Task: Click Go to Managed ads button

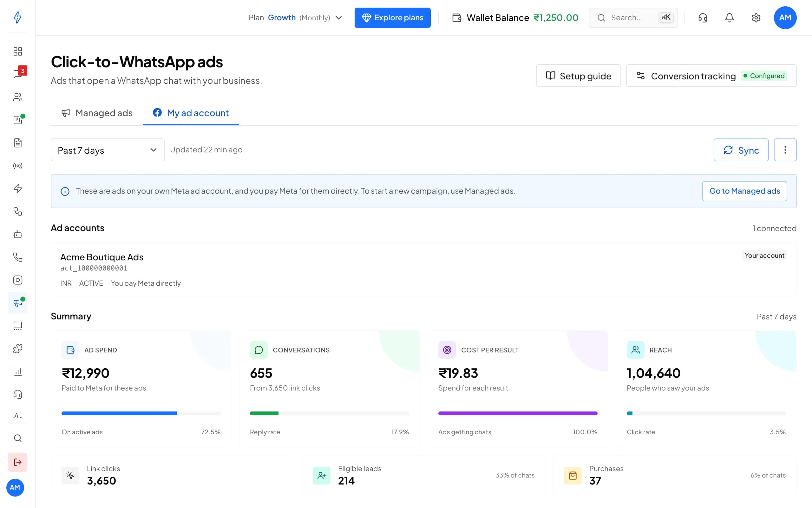Action: click(744, 191)
